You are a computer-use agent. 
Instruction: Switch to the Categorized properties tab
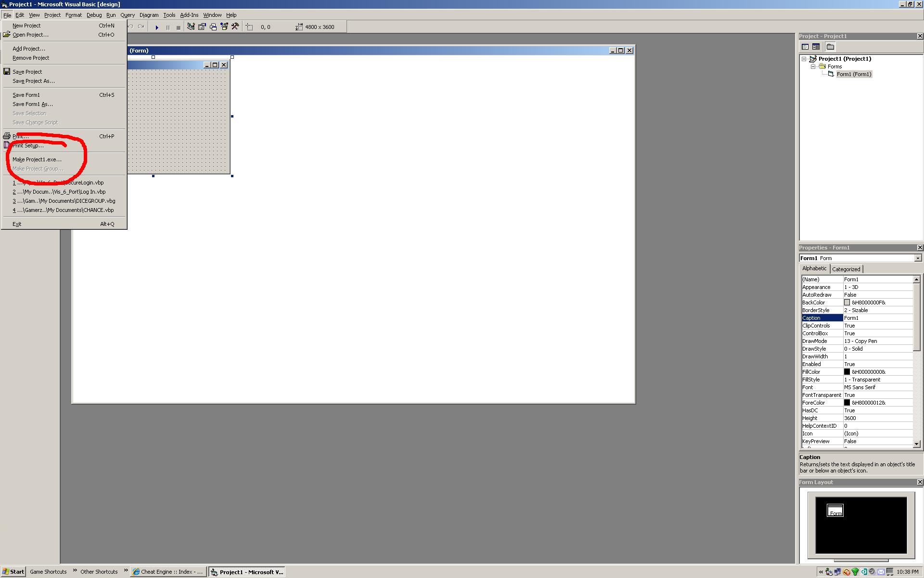pyautogui.click(x=846, y=269)
